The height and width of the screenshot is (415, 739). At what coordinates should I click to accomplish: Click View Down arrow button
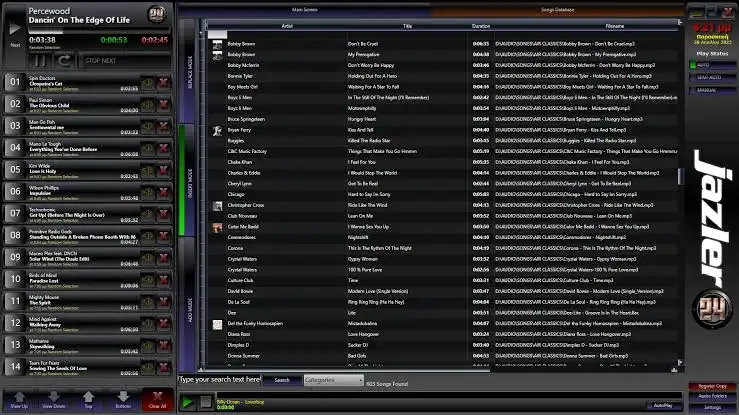[x=54, y=399]
